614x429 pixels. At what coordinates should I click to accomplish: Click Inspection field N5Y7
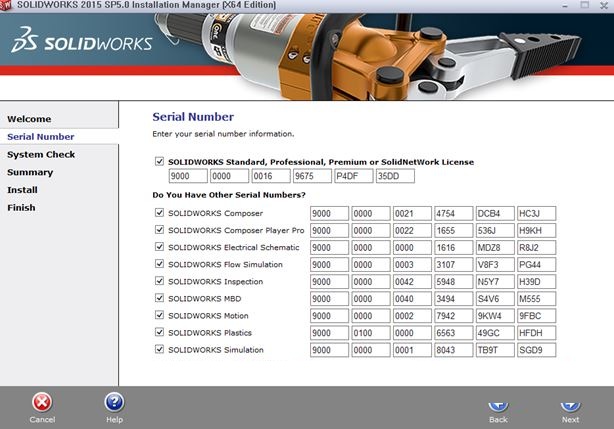(495, 282)
